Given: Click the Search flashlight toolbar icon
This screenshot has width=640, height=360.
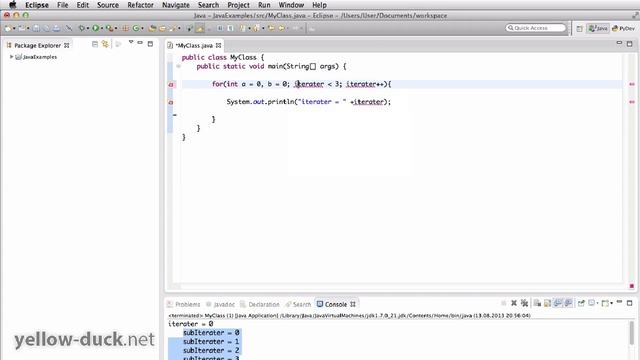Looking at the screenshot, I should 172,29.
